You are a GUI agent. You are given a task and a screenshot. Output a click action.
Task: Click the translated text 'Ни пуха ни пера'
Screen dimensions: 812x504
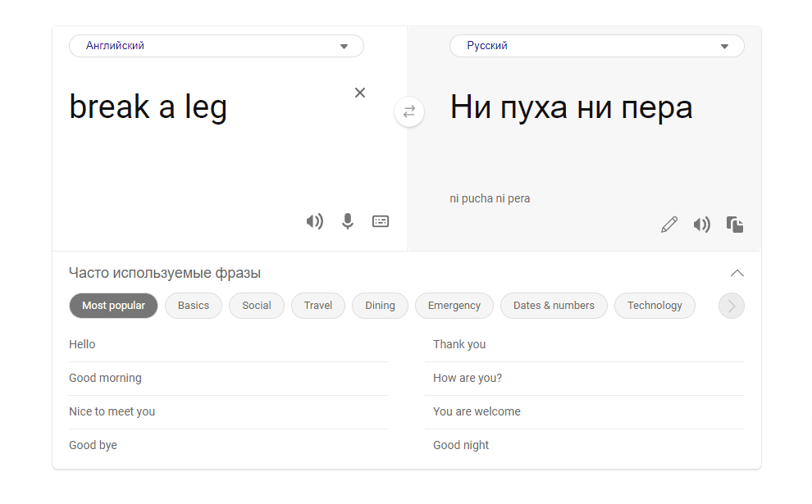click(571, 107)
